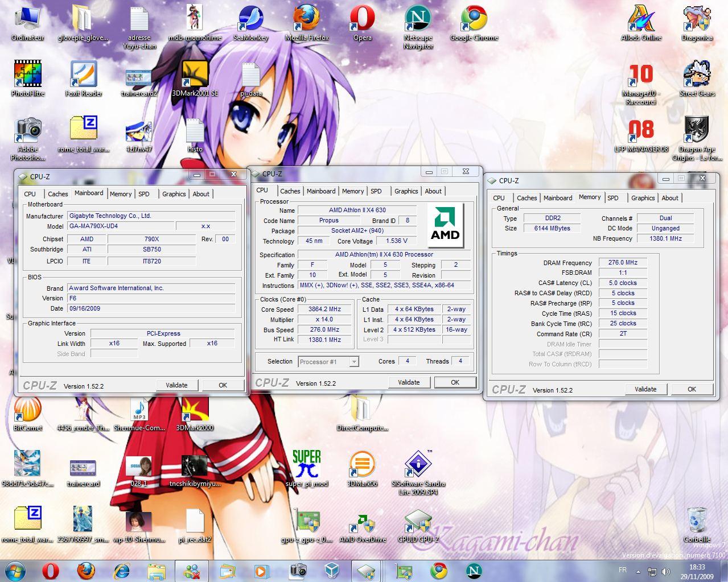This screenshot has height=582, width=728.
Task: Open Windows Explorer from the taskbar
Action: (156, 571)
